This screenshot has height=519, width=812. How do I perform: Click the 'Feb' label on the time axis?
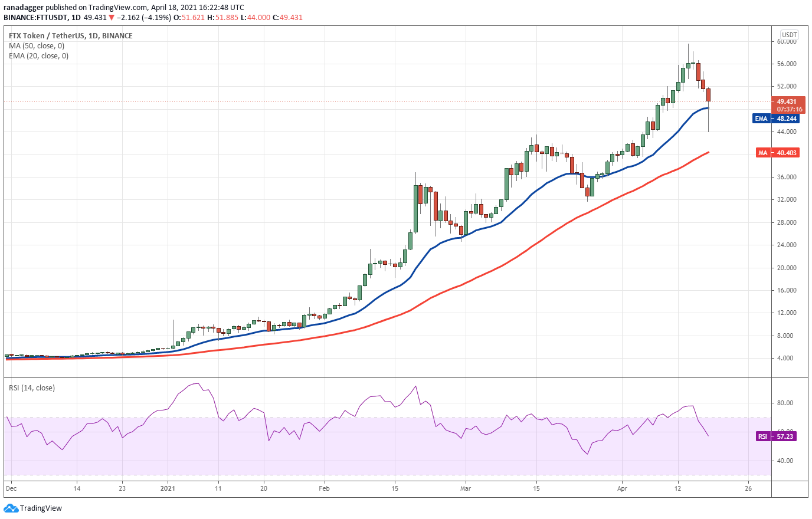click(324, 488)
